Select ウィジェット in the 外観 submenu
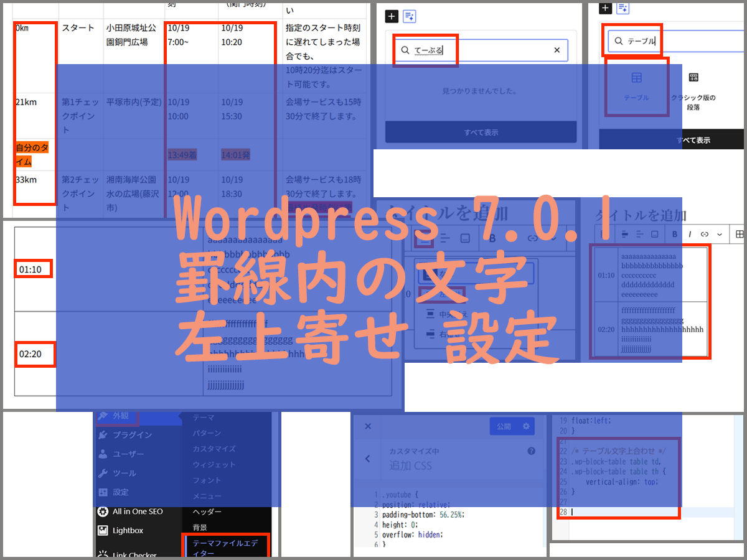Image resolution: width=747 pixels, height=560 pixels. 214,464
